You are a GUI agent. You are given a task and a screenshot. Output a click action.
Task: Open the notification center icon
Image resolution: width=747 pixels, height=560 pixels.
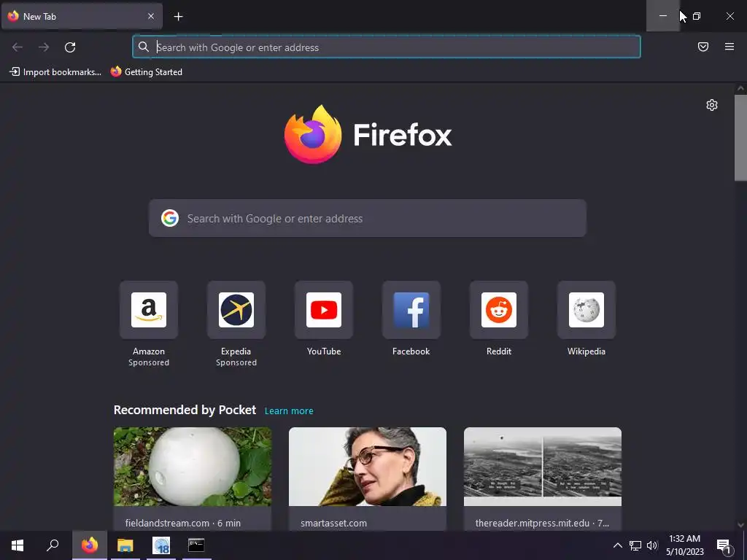723,545
